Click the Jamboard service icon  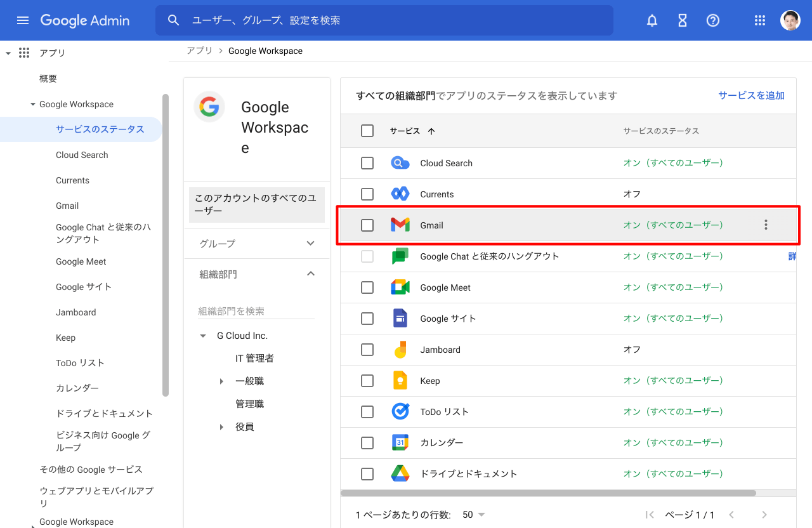pyautogui.click(x=400, y=350)
